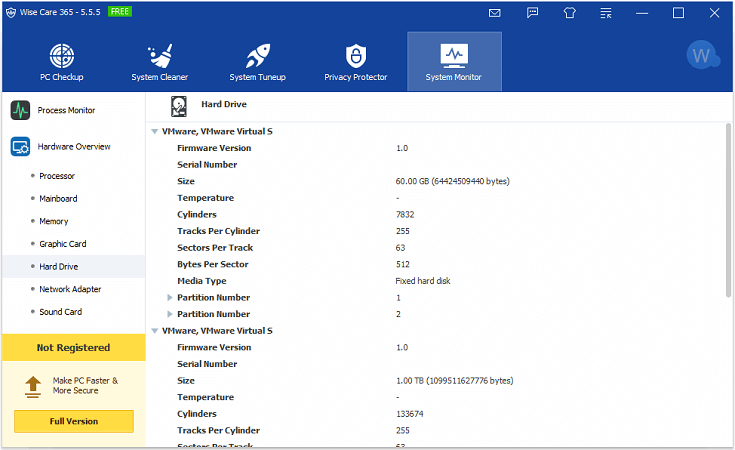Switch to the System Tuneup tab
The width and height of the screenshot is (735, 450).
(258, 61)
